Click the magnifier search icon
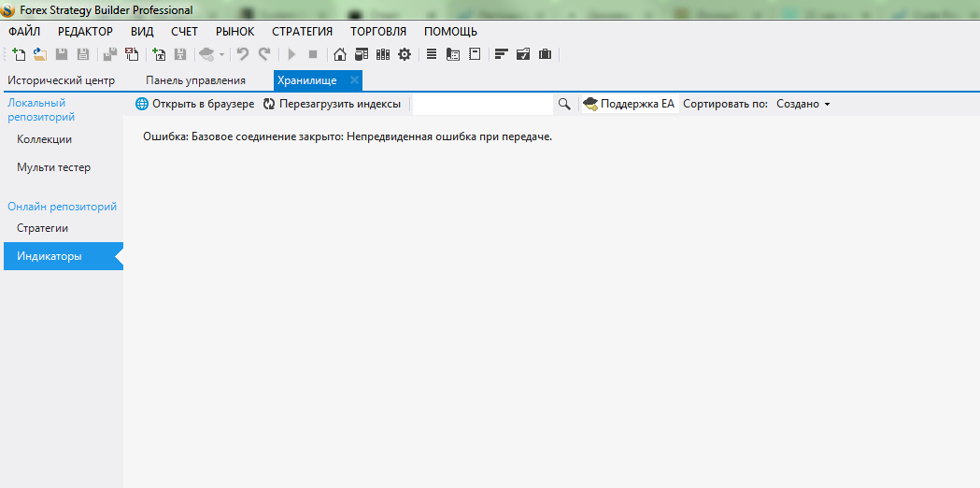Viewport: 980px width, 488px height. 564,104
